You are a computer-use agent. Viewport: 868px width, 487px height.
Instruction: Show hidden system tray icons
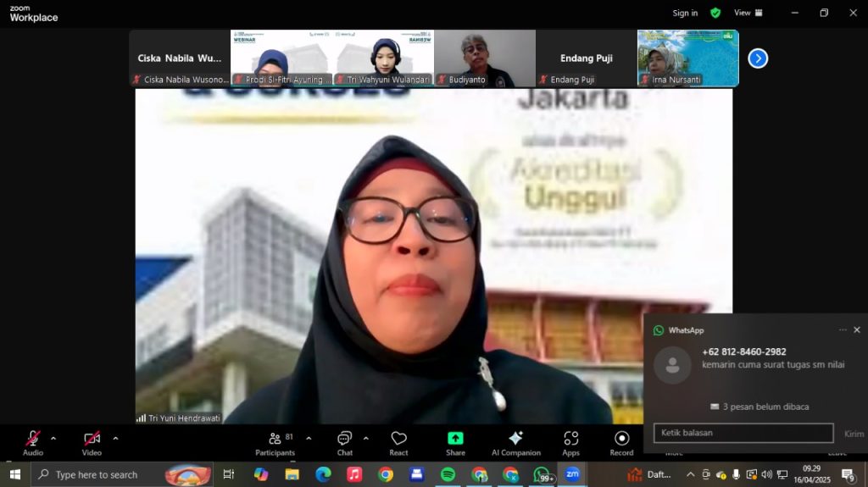tap(690, 474)
